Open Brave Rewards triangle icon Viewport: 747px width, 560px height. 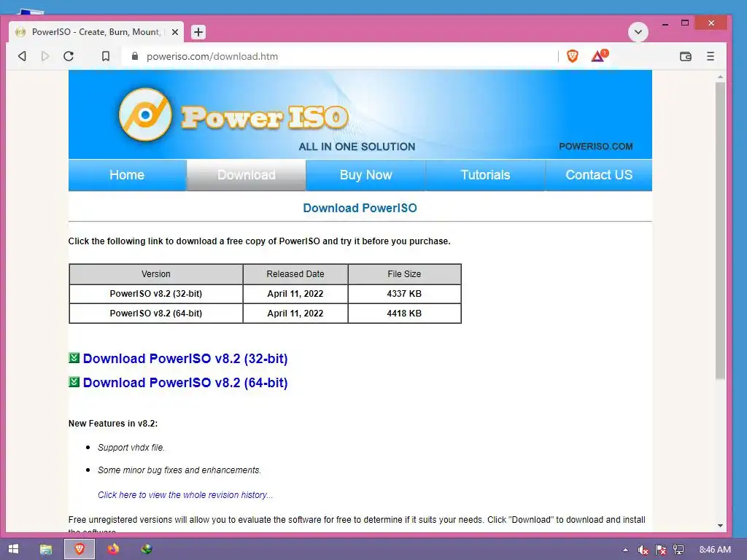pyautogui.click(x=599, y=56)
